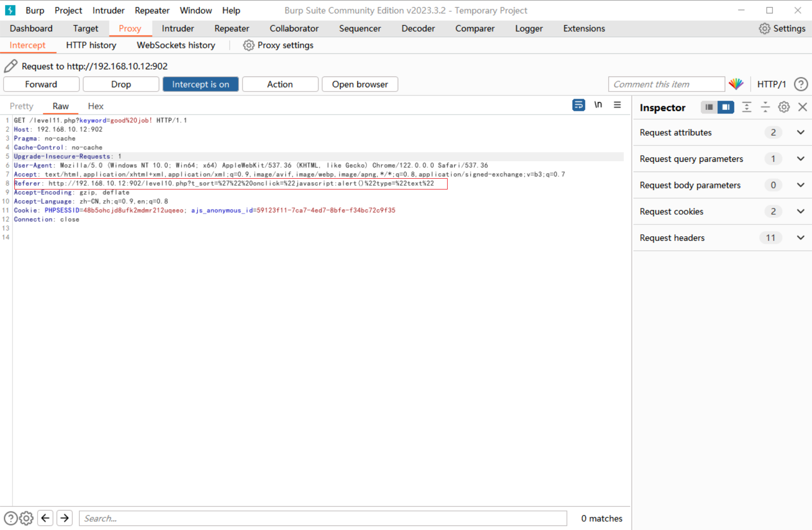Screen dimensions: 812x530
Task: Open the Help menu
Action: pos(231,10)
